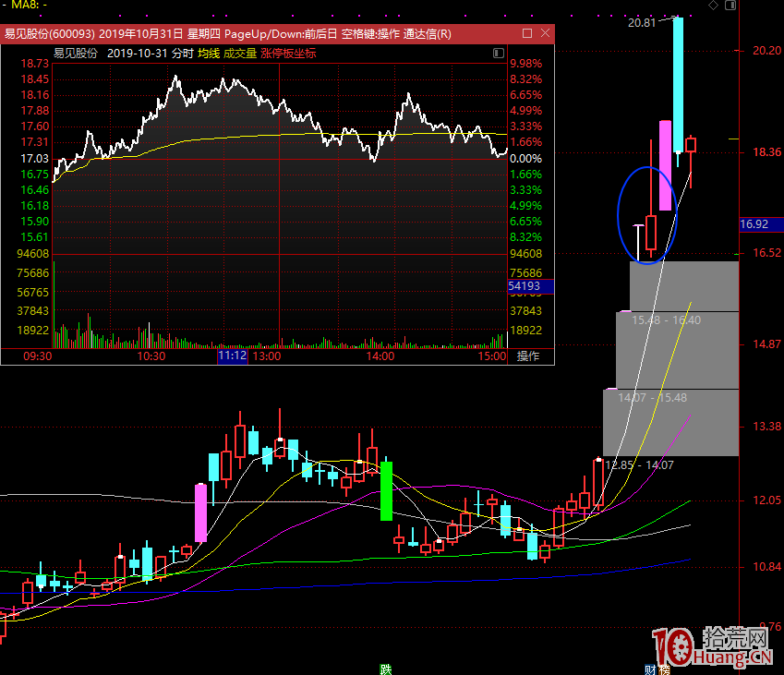Viewport: 784px width, 675px height.
Task: Select the 分时 intraday label
Action: [182, 53]
